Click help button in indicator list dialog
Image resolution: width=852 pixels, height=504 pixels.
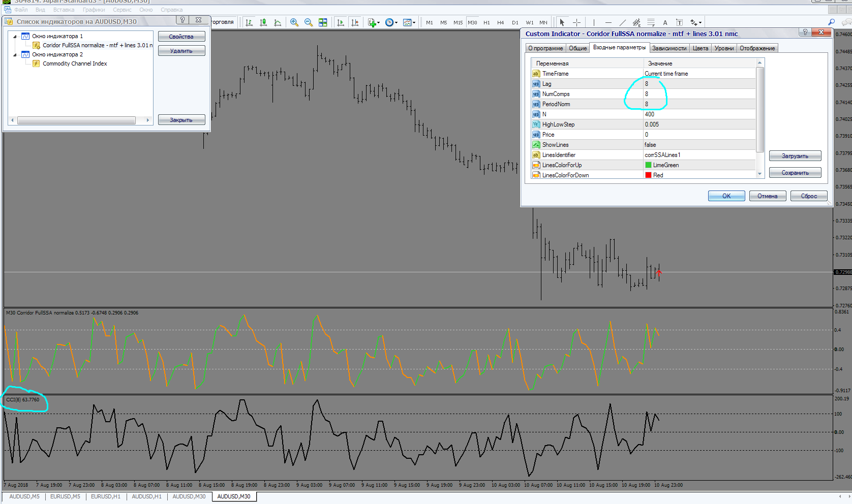182,20
